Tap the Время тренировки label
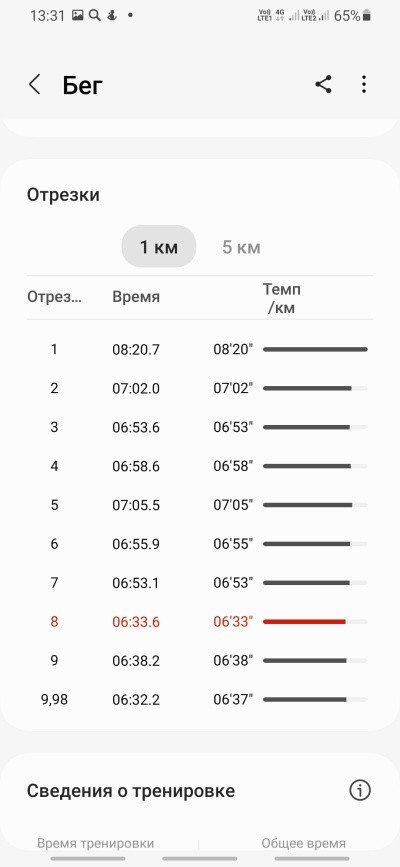The image size is (400, 867). point(96,843)
